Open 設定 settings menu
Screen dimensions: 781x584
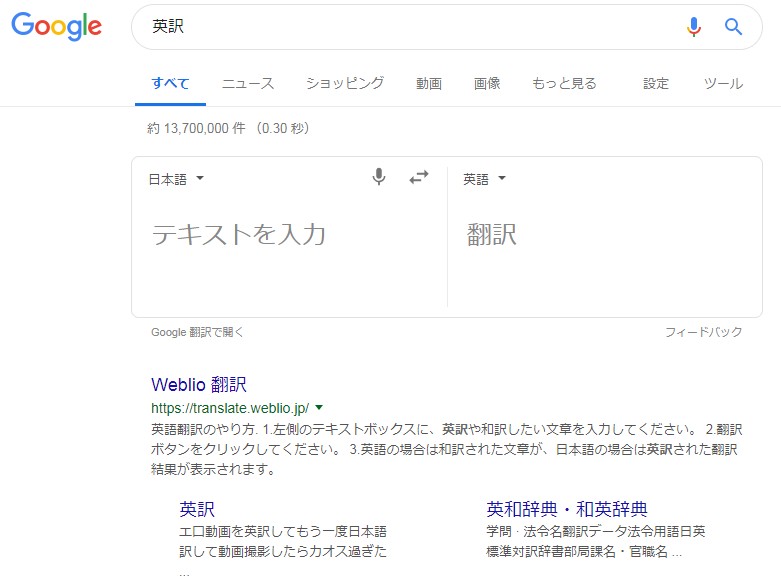(655, 83)
